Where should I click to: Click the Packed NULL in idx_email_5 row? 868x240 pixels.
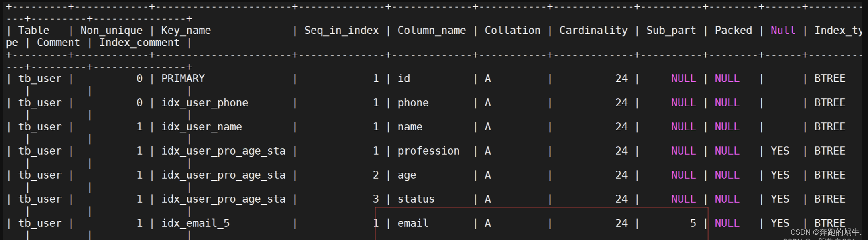tap(727, 223)
